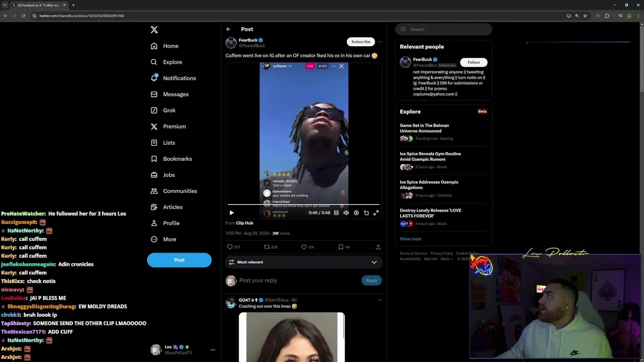Click the X logo icon in the sidebar
644x362 pixels.
(154, 30)
